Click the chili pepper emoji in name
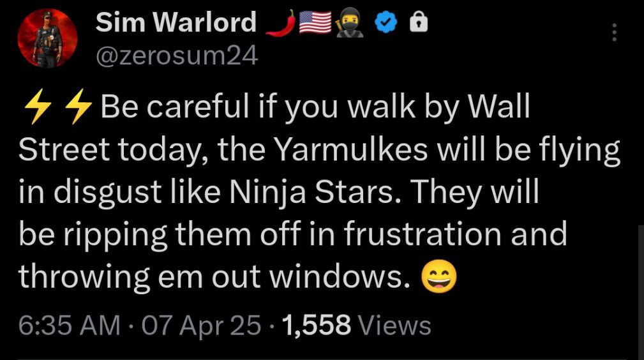This screenshot has height=360, width=644. click(x=281, y=22)
